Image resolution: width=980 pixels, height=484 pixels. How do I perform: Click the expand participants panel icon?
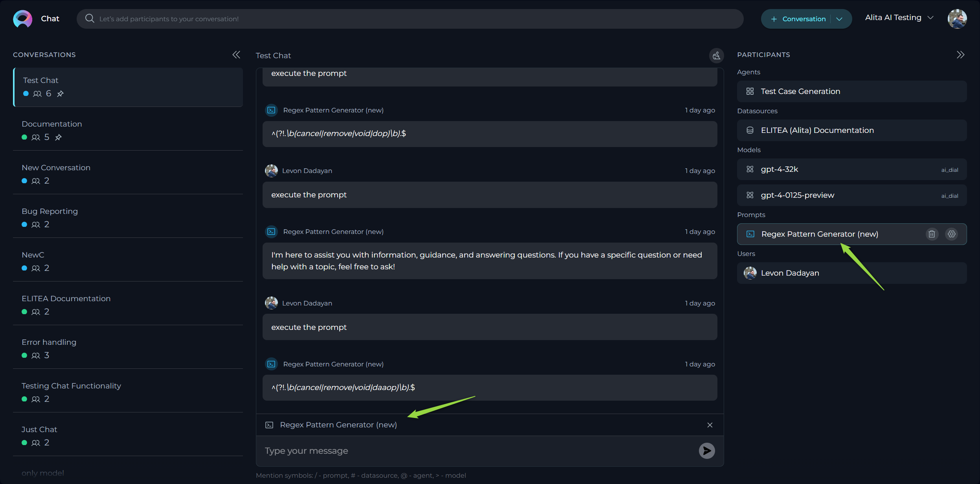point(961,55)
